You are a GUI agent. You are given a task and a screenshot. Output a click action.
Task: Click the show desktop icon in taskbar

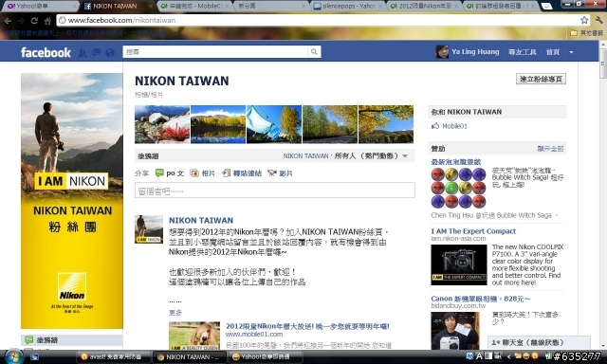[34, 356]
